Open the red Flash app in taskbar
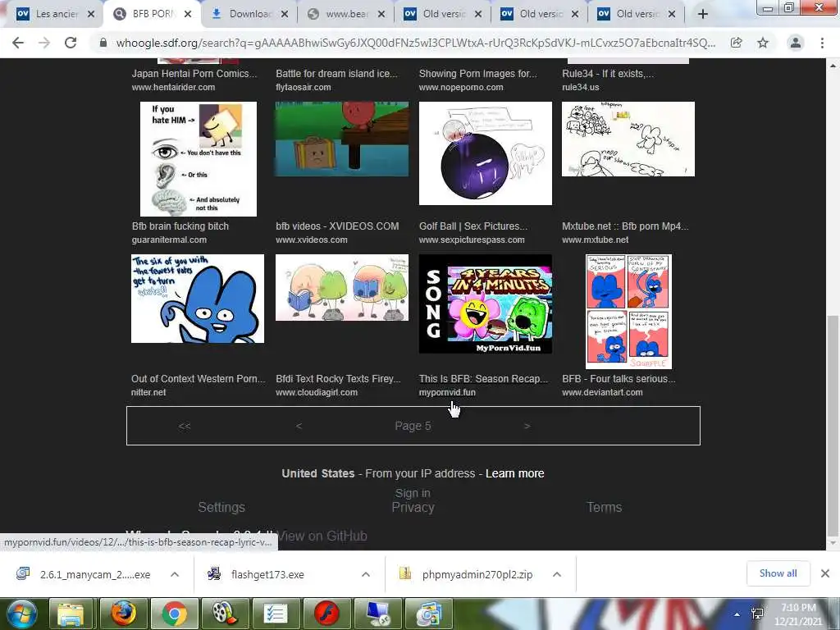The height and width of the screenshot is (630, 840). [326, 614]
